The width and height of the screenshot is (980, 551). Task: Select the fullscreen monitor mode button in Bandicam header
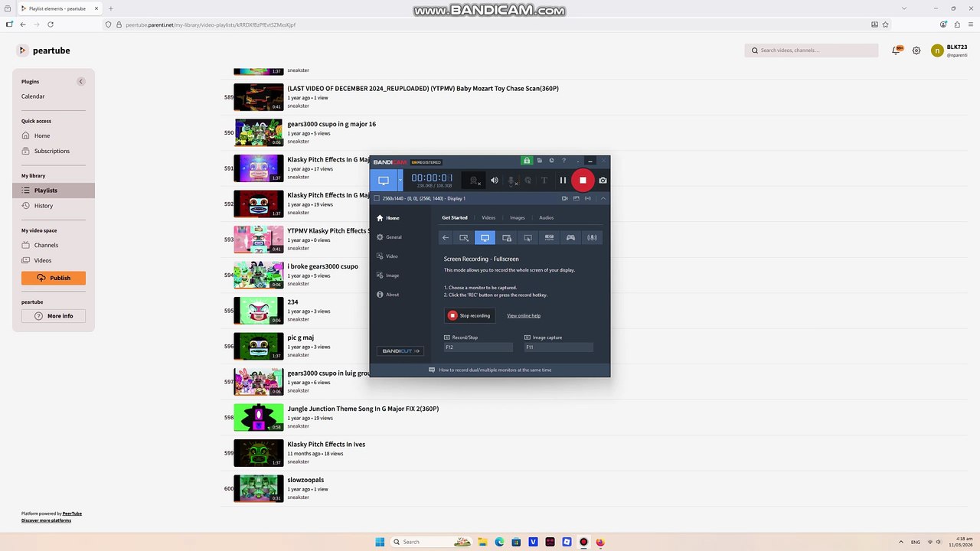point(384,181)
